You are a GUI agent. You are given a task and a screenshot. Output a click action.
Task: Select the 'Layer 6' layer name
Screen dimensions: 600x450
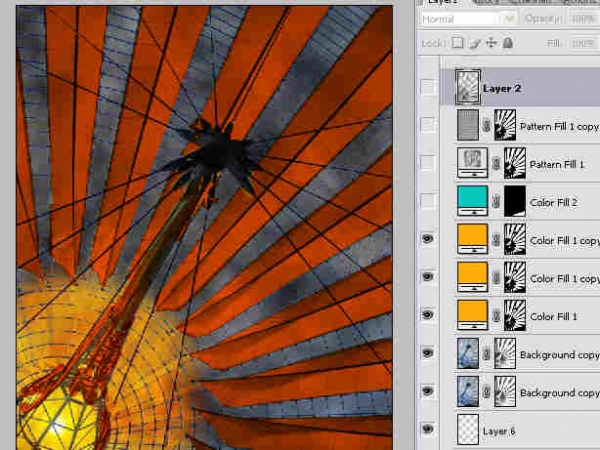pyautogui.click(x=499, y=431)
